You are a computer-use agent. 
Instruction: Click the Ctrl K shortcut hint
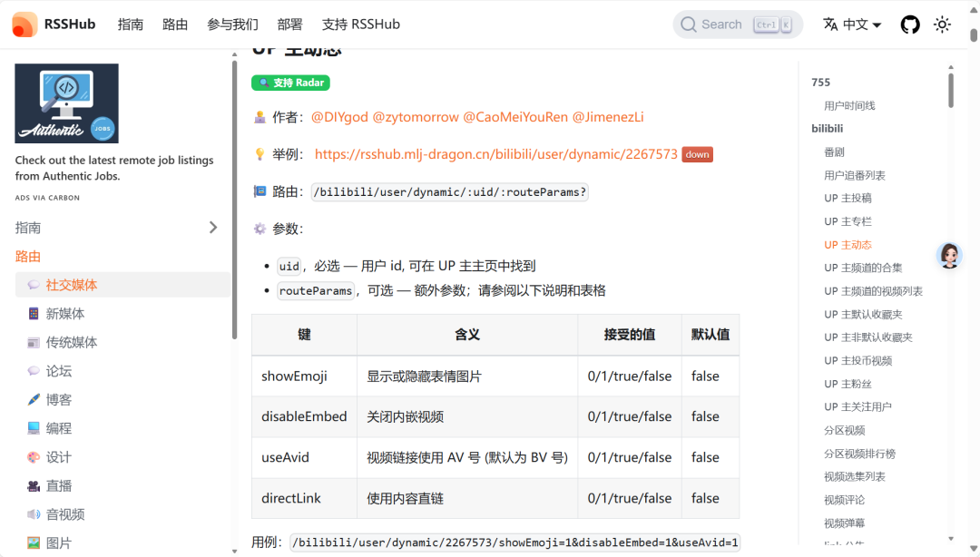(772, 24)
